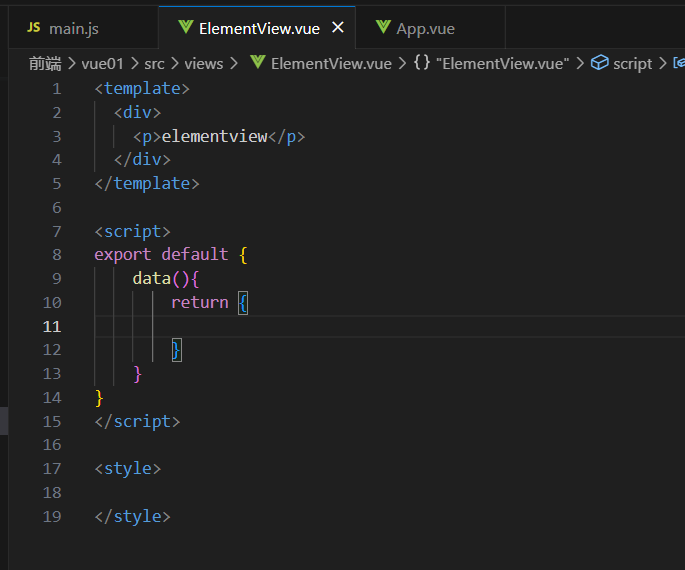
Task: Select the vue01 breadcrumb folder
Action: (102, 63)
